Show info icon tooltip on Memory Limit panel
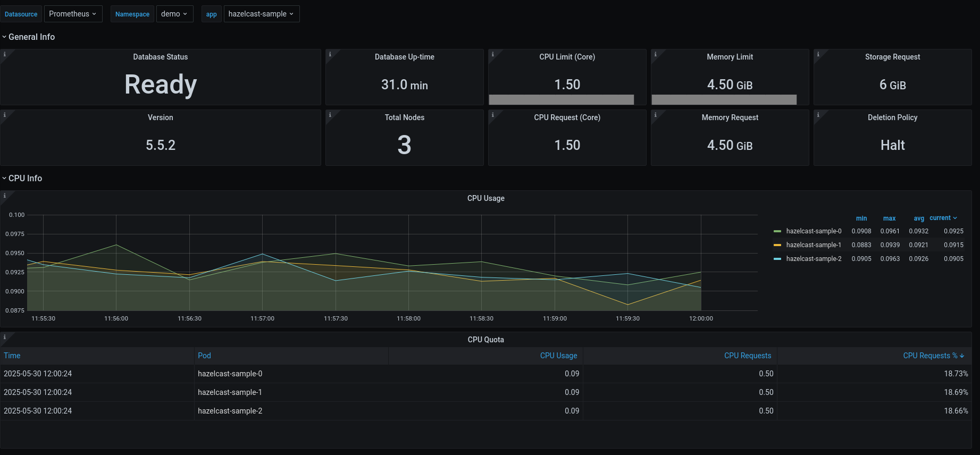 click(655, 54)
